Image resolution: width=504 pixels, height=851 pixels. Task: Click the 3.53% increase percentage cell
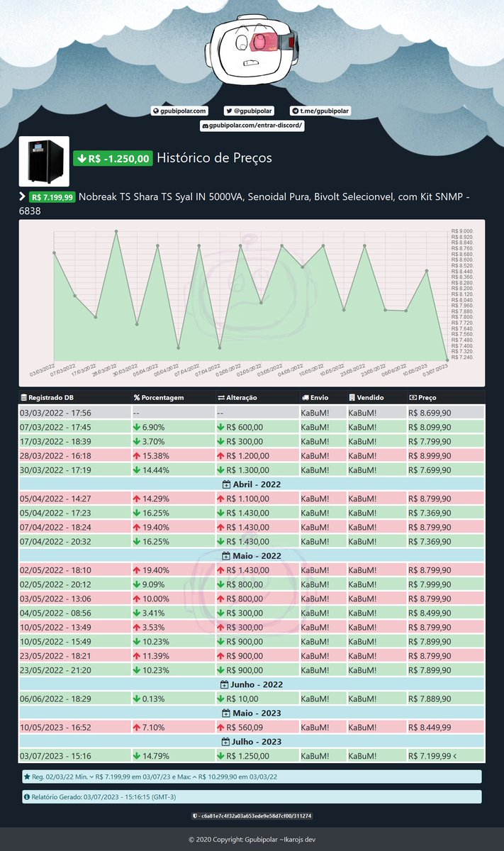point(173,627)
